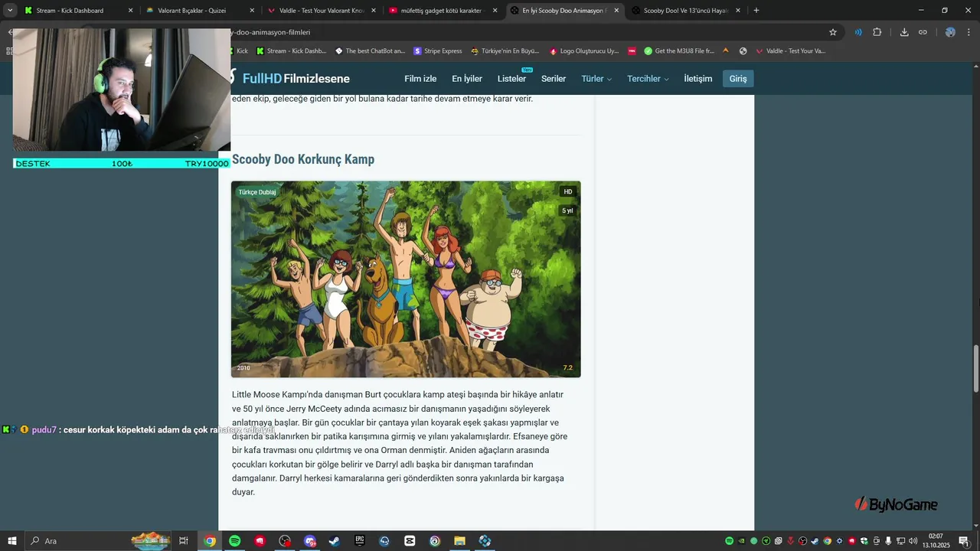Open the Chrome tab search dropdown

point(10,11)
